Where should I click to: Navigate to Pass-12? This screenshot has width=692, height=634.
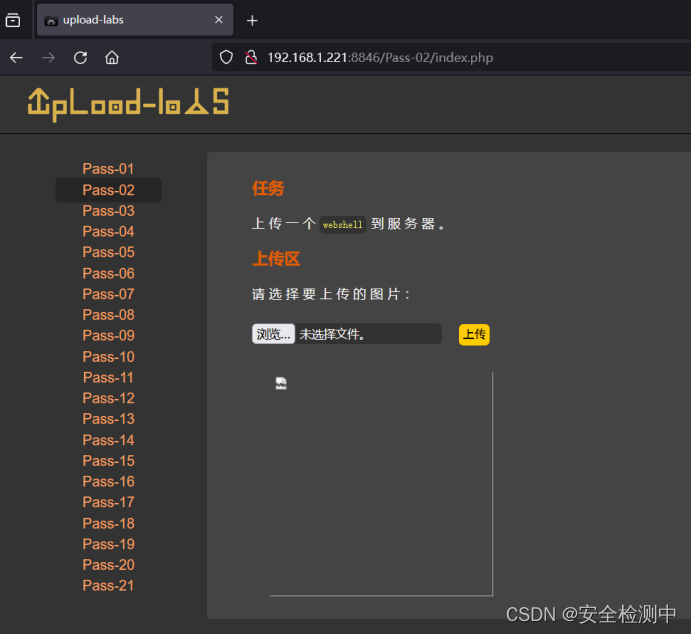pos(108,398)
